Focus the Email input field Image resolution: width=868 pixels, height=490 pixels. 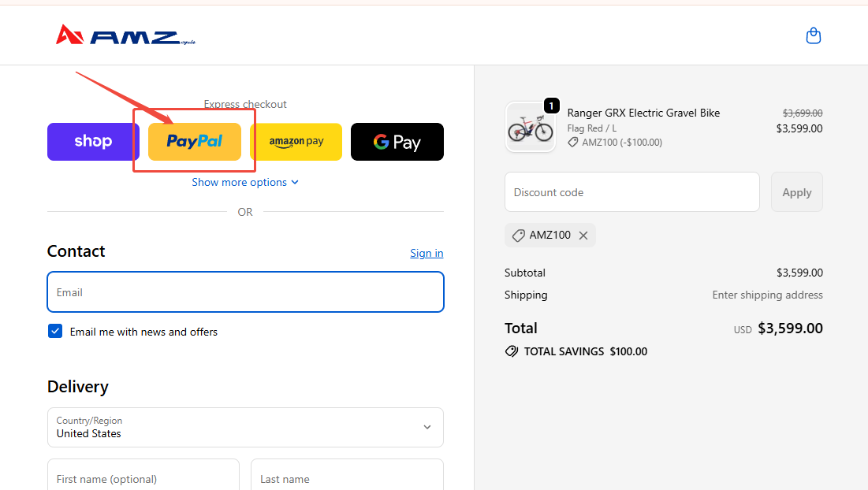[245, 292]
